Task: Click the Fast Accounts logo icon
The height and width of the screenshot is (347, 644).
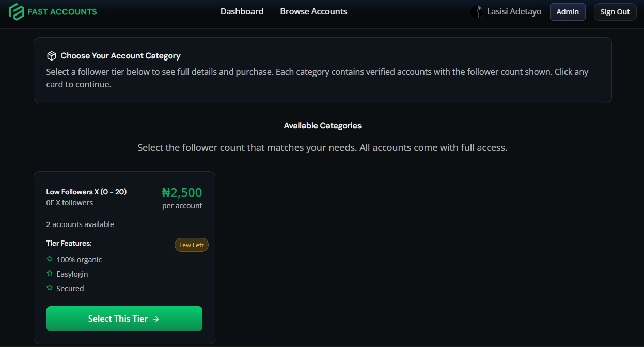Action: tap(17, 11)
